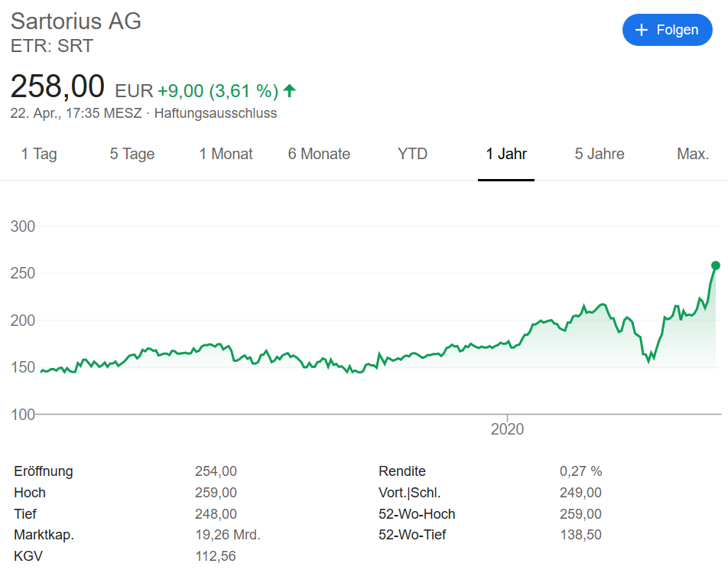Viewport: 728px width, 570px height.
Task: Click the green endpoint dot on chart
Action: point(716,265)
